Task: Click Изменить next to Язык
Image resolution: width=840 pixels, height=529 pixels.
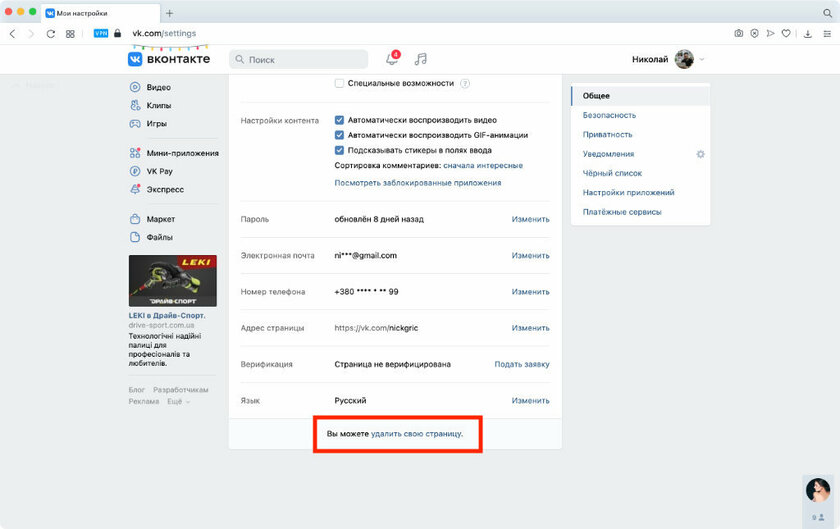Action: click(530, 401)
